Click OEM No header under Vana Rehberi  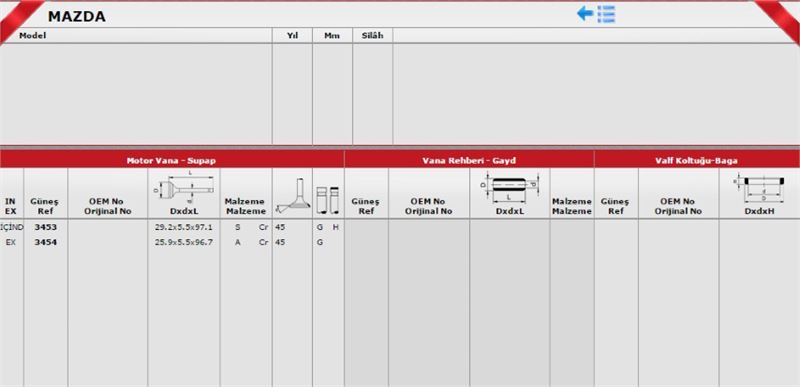pyautogui.click(x=429, y=206)
